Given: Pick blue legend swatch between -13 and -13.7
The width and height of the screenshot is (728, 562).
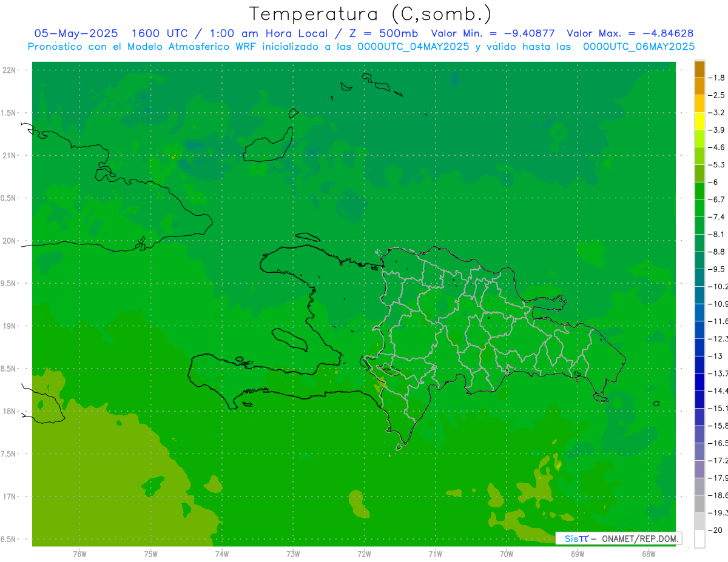Looking at the screenshot, I should 699,364.
